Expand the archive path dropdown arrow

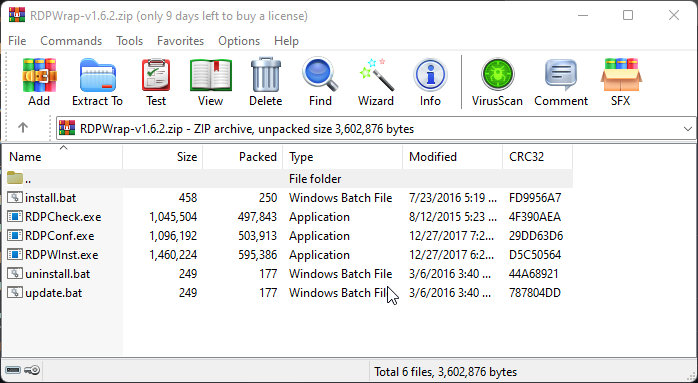(687, 129)
